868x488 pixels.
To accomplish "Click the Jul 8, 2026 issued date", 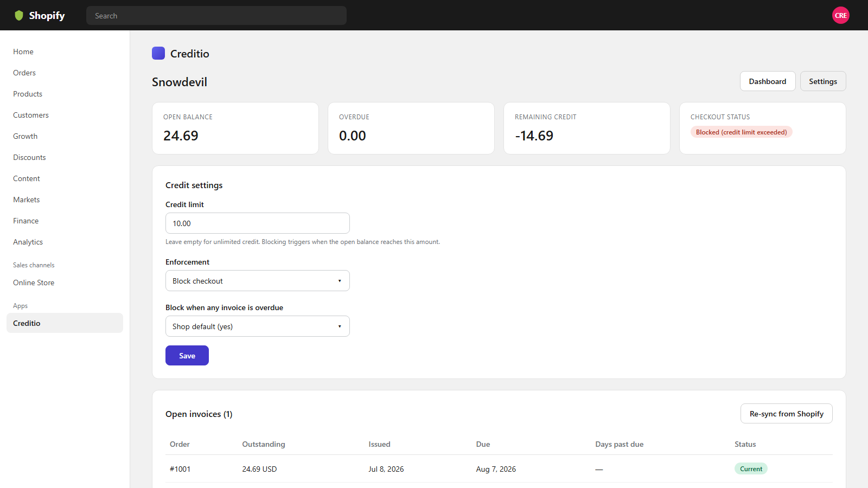I will click(x=386, y=469).
